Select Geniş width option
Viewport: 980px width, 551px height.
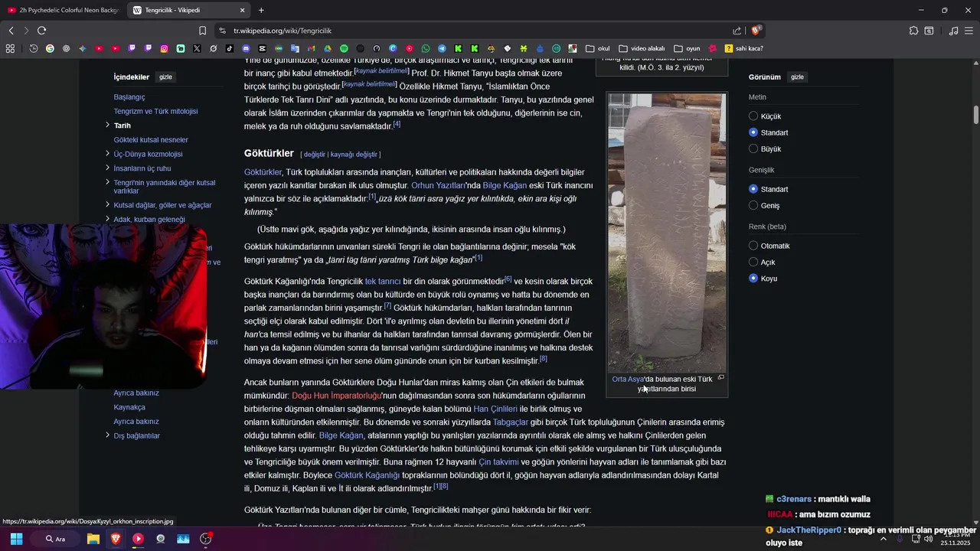[753, 205]
